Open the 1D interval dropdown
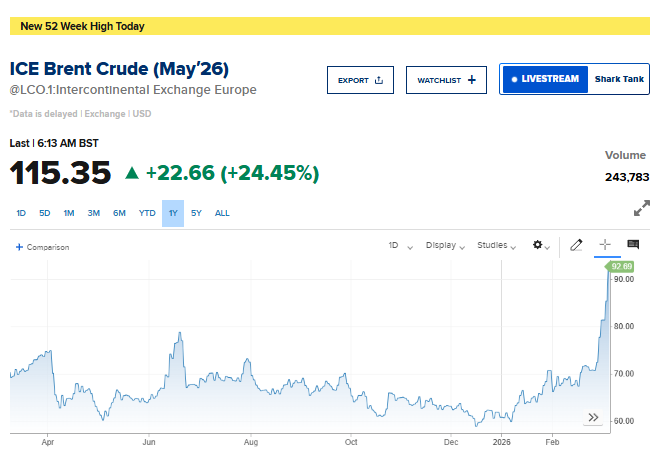Screen dimensions: 654x453 tap(400, 245)
